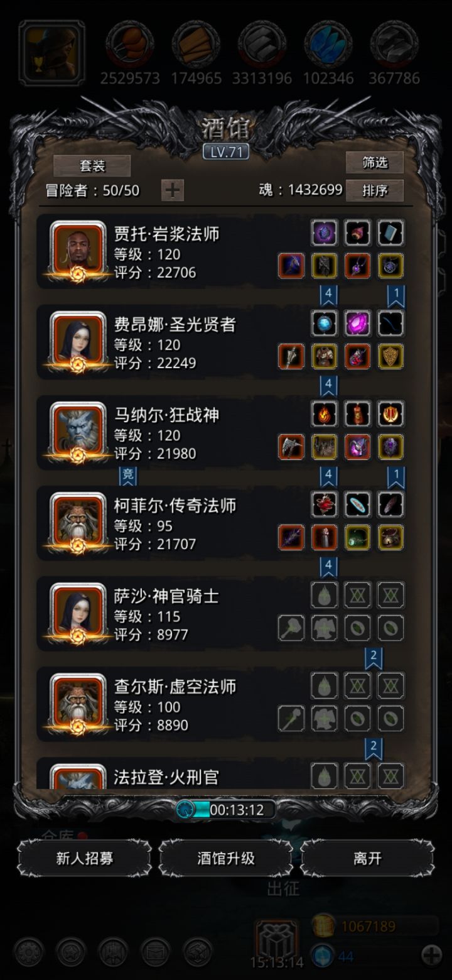The width and height of the screenshot is (452, 980).
Task: Open the 筛选 filter options
Action: 375,163
